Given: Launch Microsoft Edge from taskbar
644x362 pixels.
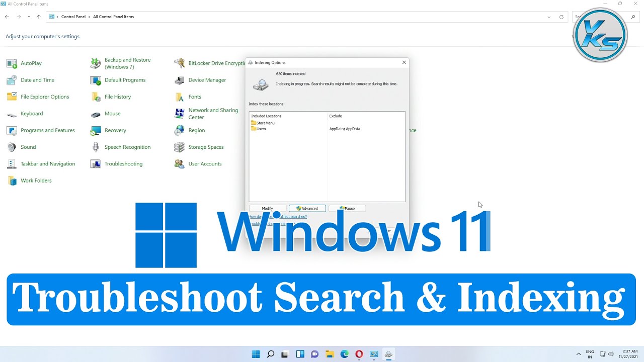Looking at the screenshot, I should coord(345,354).
